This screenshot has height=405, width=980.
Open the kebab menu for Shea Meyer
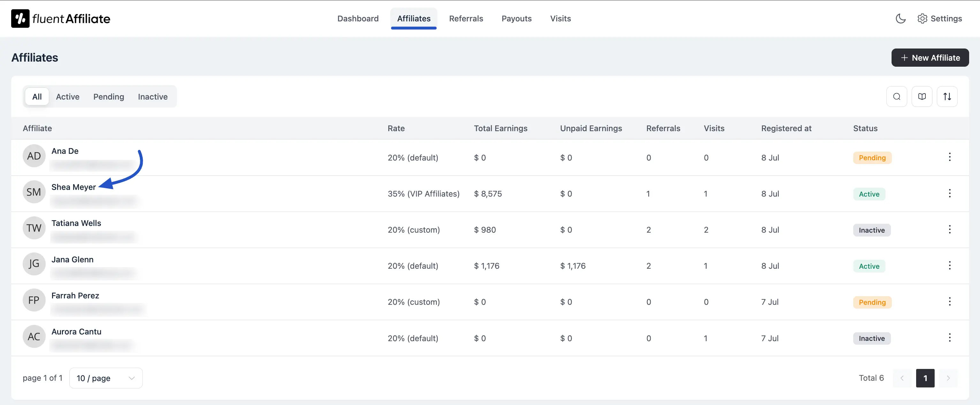[950, 193]
